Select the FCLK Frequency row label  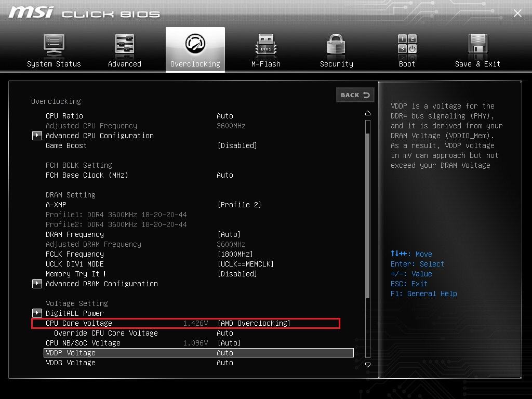pyautogui.click(x=75, y=254)
